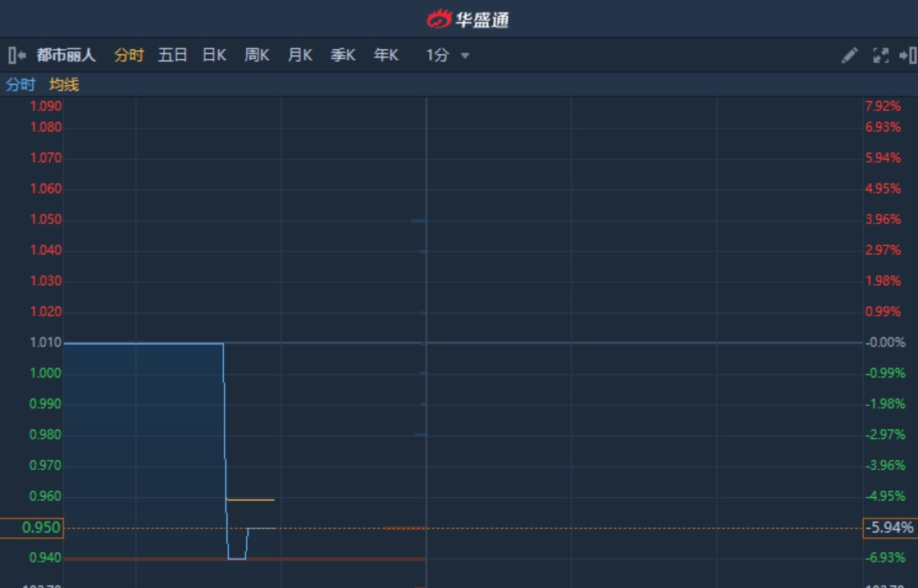This screenshot has height=588, width=918.
Task: Toggle the 均线 average line legend
Action: (x=64, y=84)
